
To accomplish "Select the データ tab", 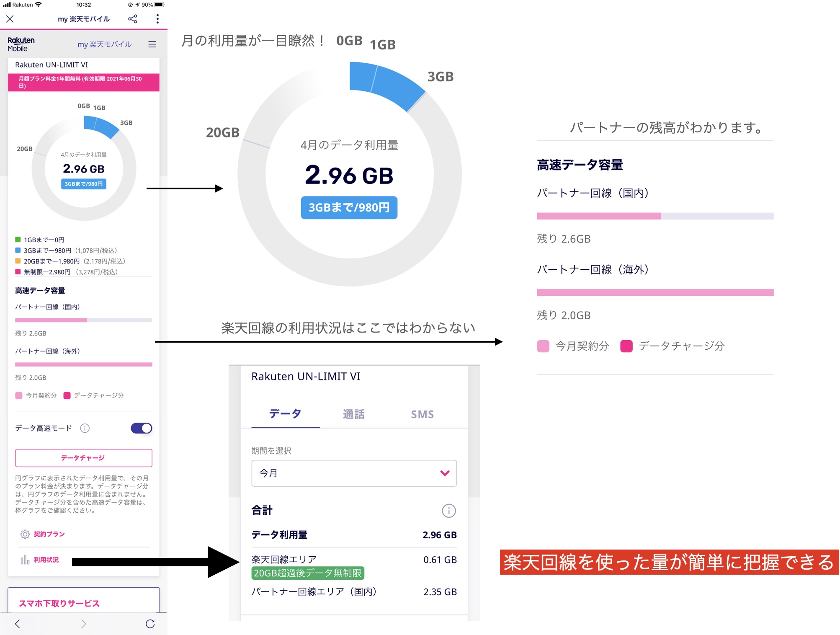I will click(x=285, y=414).
